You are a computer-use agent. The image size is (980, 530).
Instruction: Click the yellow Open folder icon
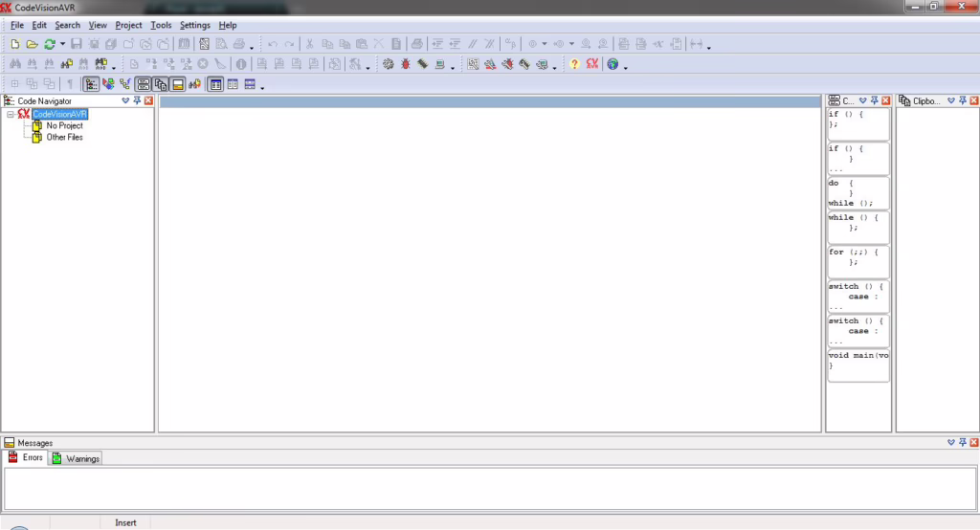click(x=32, y=44)
